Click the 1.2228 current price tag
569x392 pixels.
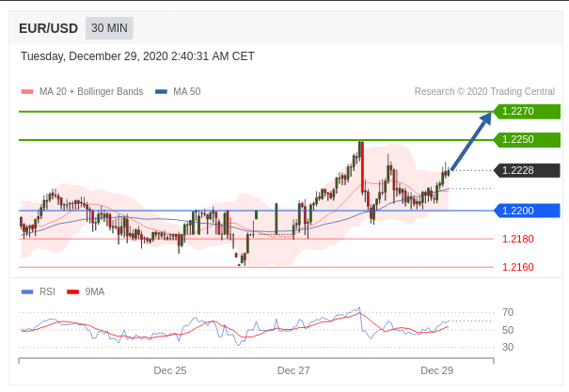527,170
